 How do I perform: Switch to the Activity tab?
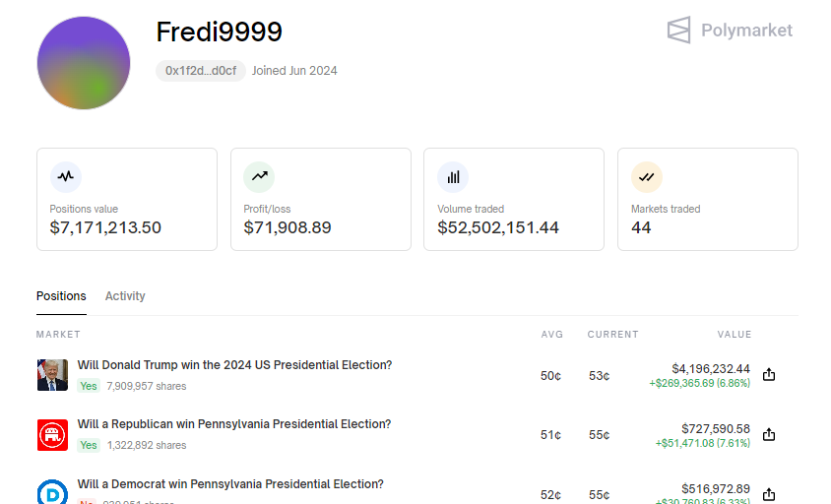click(x=125, y=296)
